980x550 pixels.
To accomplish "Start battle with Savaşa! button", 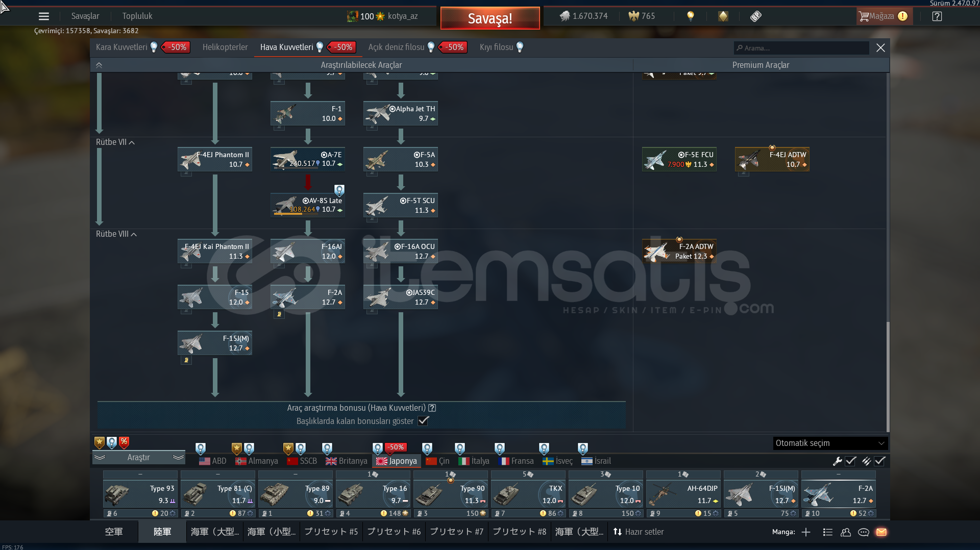I will 490,18.
